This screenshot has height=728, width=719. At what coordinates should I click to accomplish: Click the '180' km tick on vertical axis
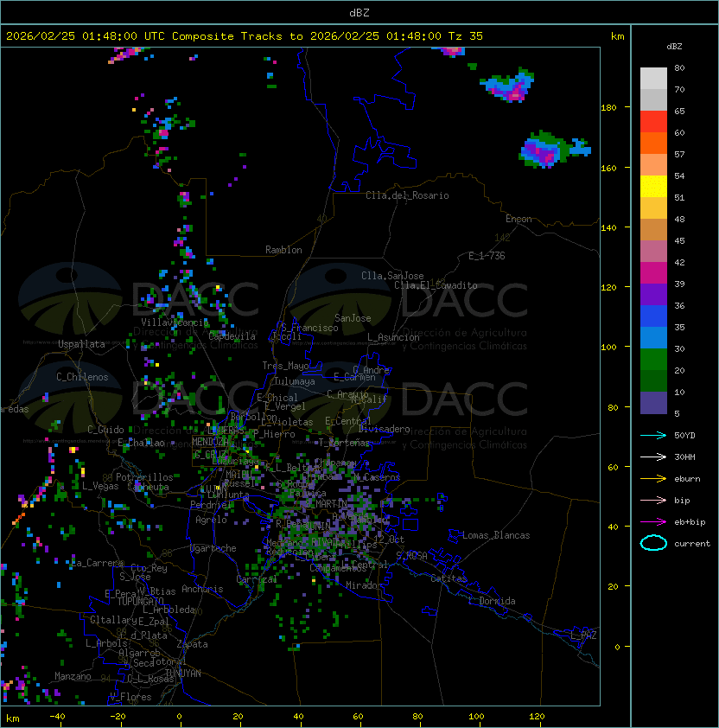[608, 108]
